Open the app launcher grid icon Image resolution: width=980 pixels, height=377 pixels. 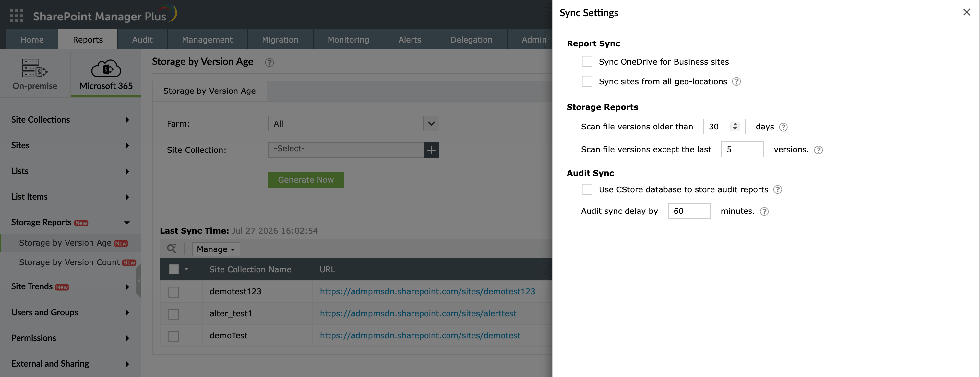pos(16,16)
